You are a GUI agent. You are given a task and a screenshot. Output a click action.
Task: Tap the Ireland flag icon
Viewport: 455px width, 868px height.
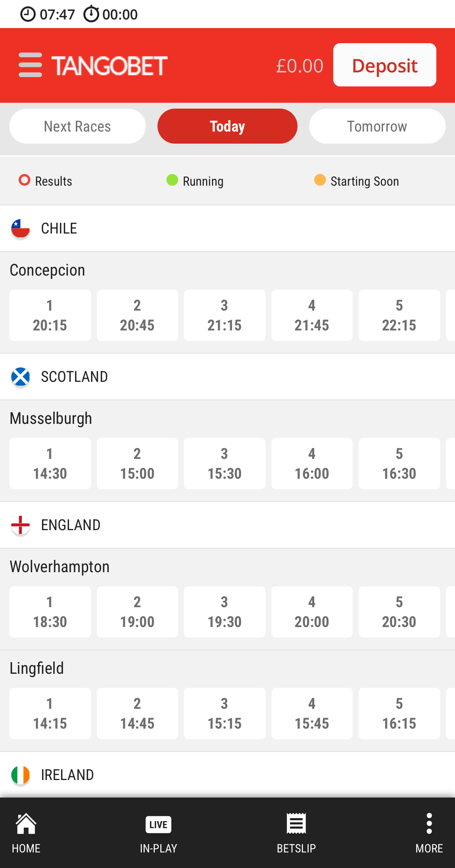coord(21,775)
